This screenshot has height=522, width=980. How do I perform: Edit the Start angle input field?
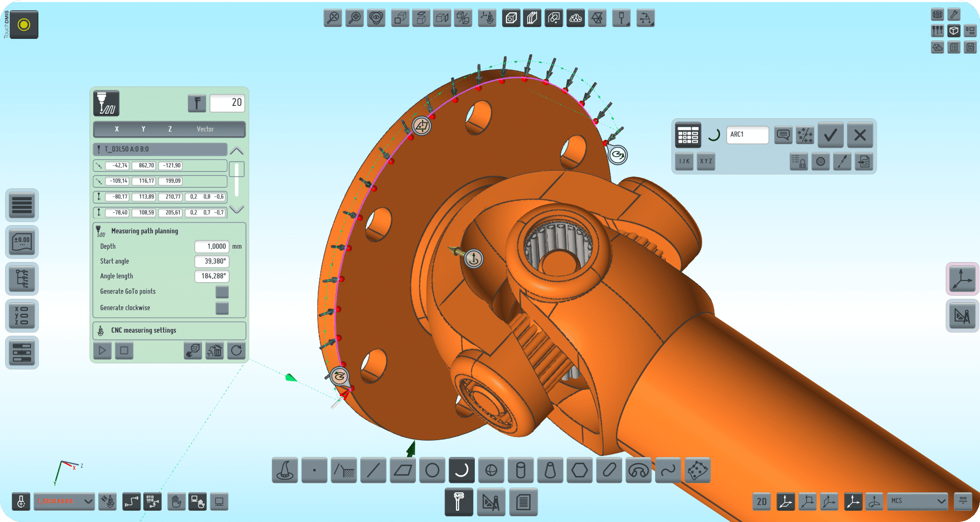point(212,262)
